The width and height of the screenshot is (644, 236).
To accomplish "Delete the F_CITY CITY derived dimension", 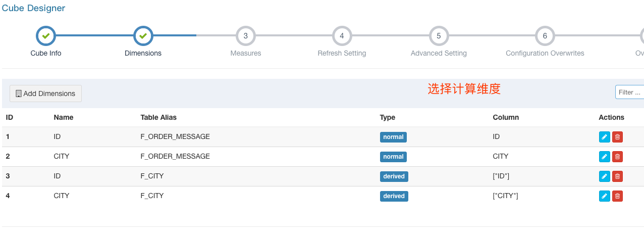I will tap(617, 196).
